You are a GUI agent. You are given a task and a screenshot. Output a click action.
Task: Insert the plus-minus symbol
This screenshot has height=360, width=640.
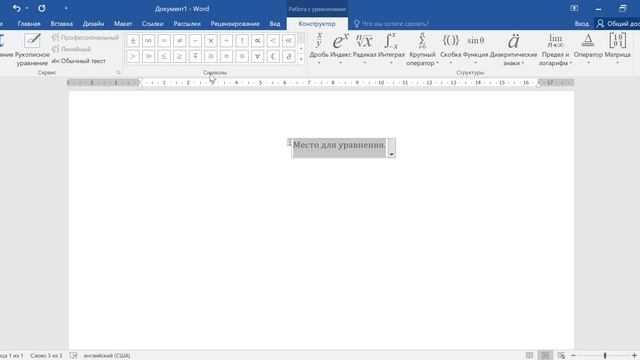(x=133, y=41)
